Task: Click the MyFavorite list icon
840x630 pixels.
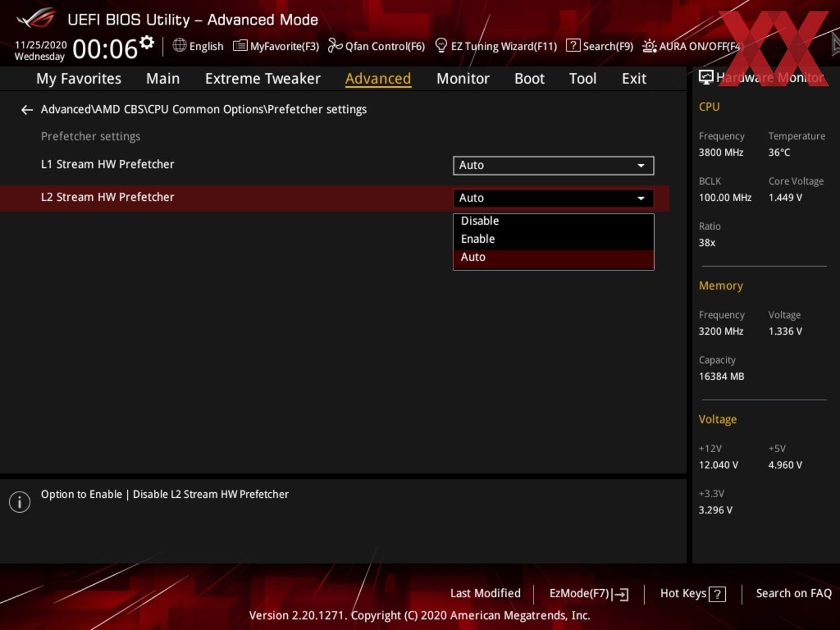Action: [x=240, y=46]
